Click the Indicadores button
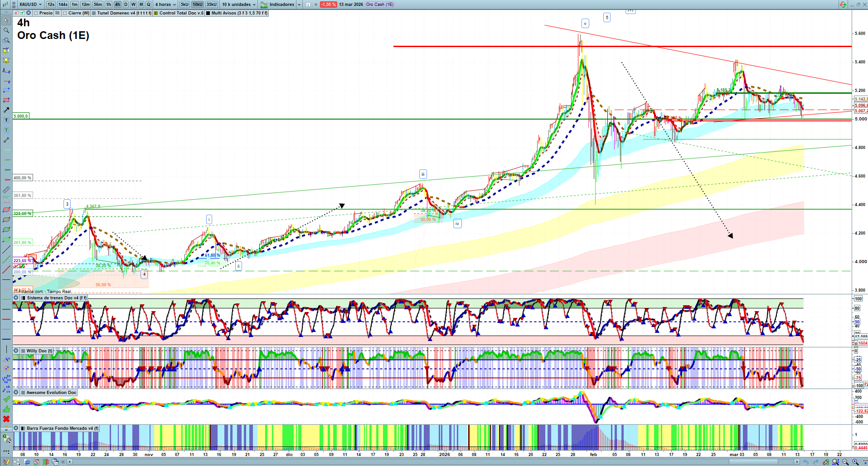The height and width of the screenshot is (466, 868). (x=281, y=5)
